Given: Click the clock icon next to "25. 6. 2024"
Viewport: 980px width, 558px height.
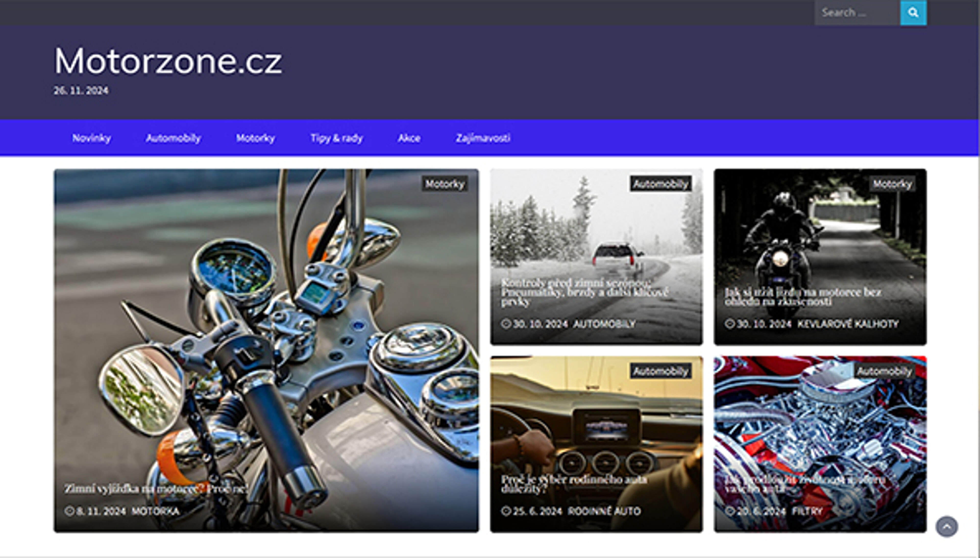Looking at the screenshot, I should 507,511.
